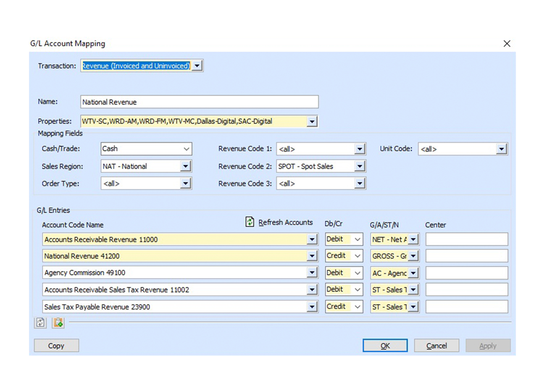The width and height of the screenshot is (545, 392).
Task: Expand the Sales Region dropdown arrow
Action: pyautogui.click(x=185, y=166)
